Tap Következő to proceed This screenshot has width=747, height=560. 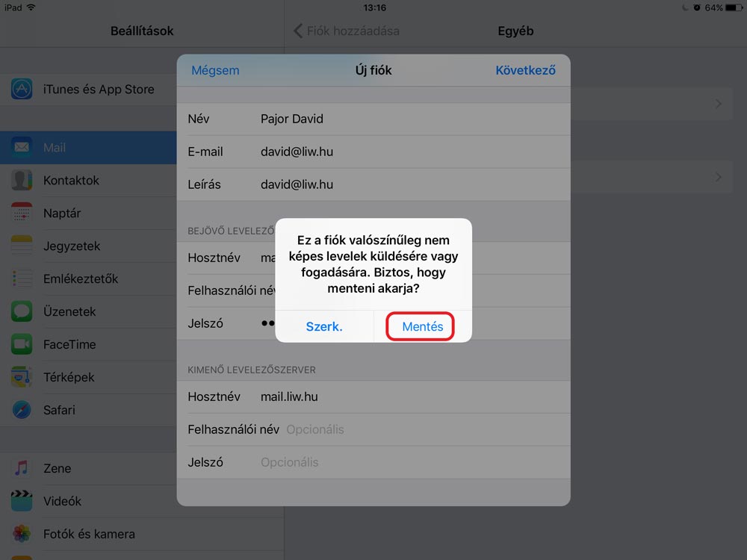point(525,70)
